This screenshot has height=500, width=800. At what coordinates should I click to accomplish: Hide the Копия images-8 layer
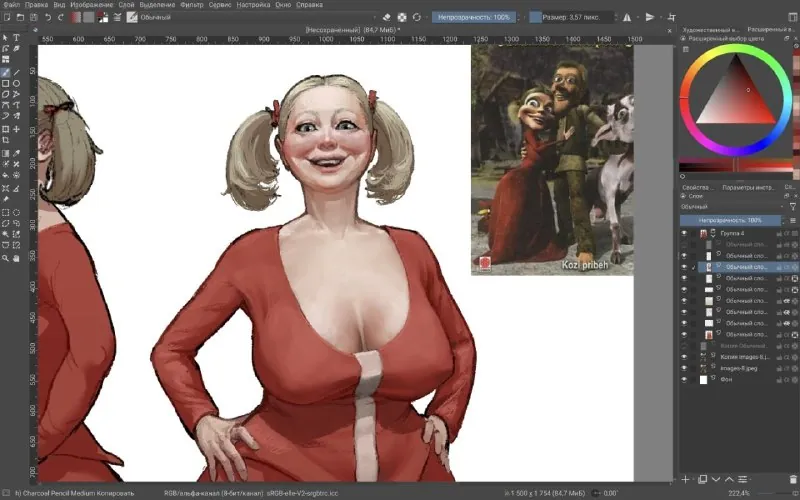click(x=684, y=357)
